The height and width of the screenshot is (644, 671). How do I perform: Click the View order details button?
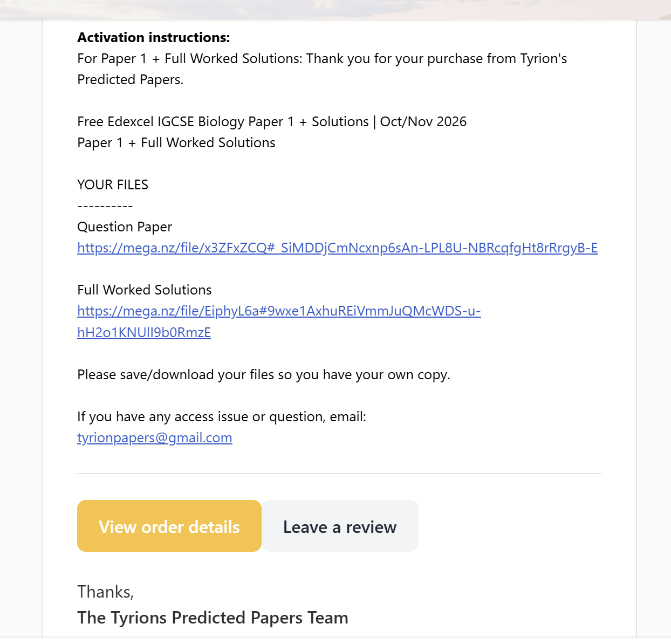(x=169, y=526)
